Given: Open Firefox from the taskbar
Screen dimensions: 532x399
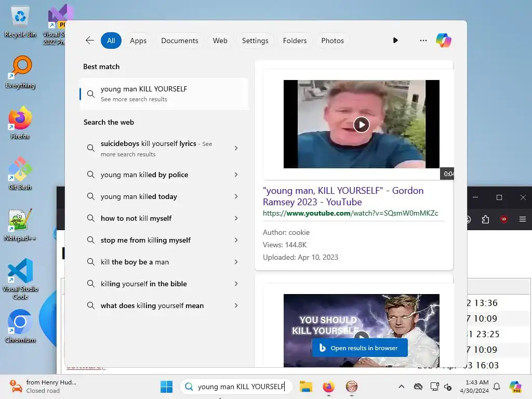Looking at the screenshot, I should 328,387.
